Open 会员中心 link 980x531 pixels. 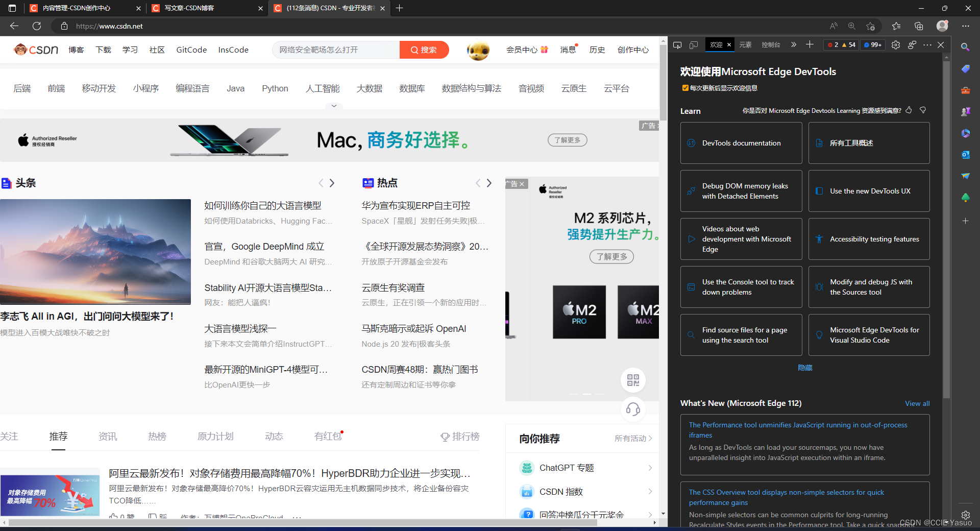coord(527,50)
